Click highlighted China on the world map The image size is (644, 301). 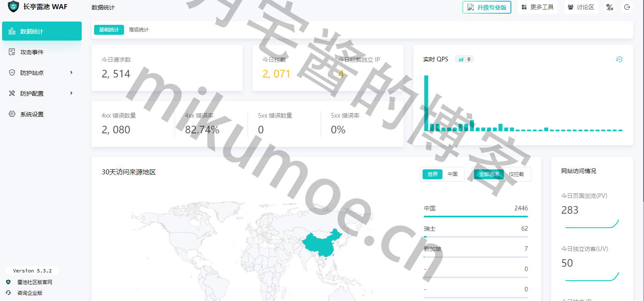tap(321, 244)
